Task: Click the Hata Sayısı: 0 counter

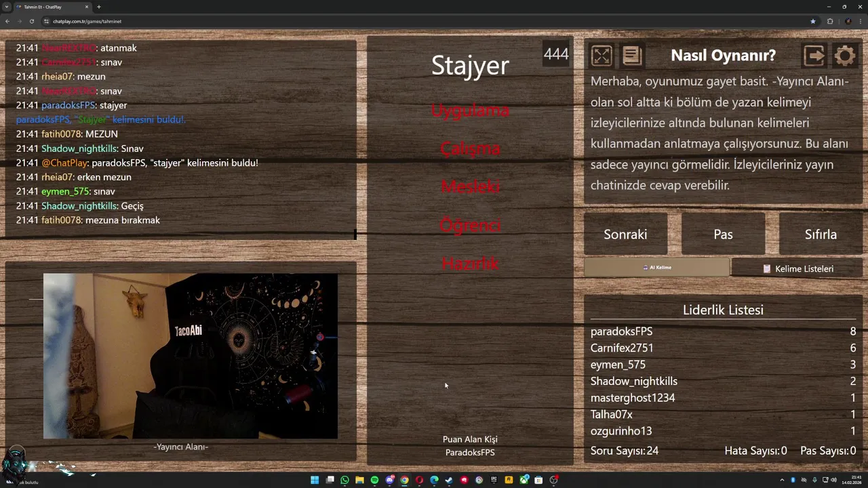Action: (x=755, y=451)
